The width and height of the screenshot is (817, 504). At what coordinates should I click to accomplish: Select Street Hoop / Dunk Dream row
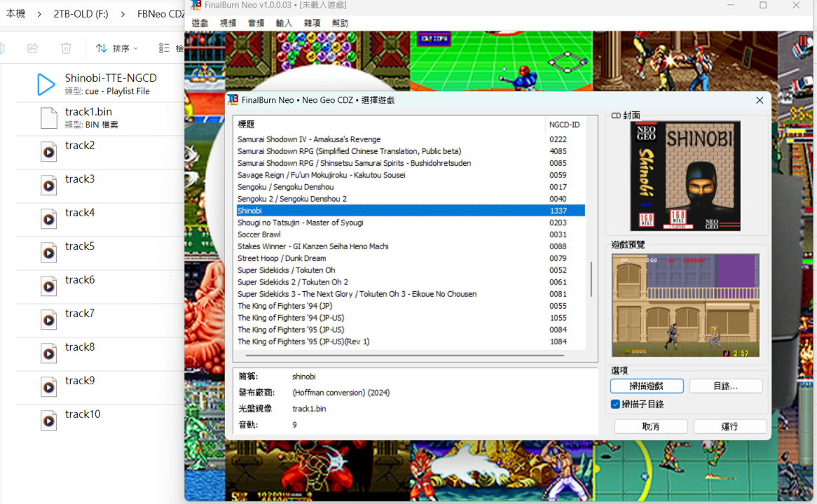click(x=411, y=258)
